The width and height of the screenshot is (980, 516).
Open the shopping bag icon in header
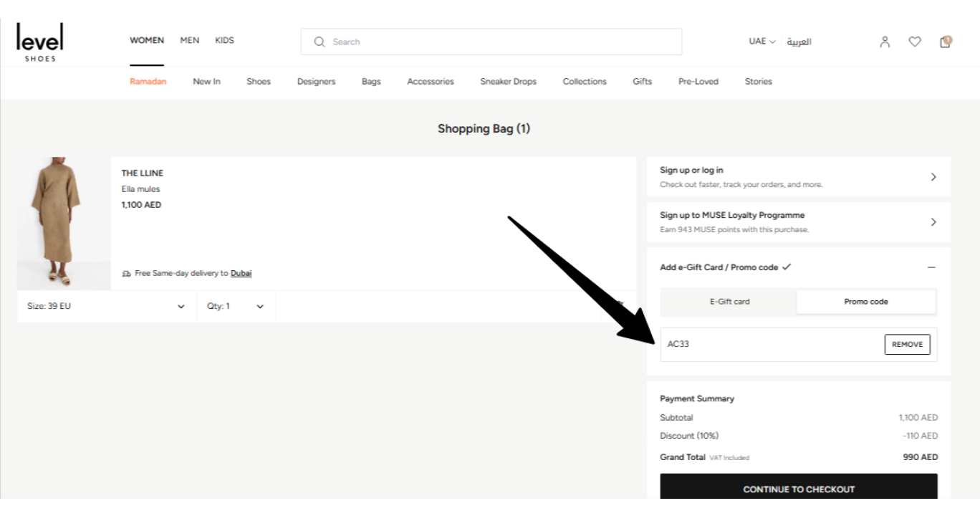945,42
